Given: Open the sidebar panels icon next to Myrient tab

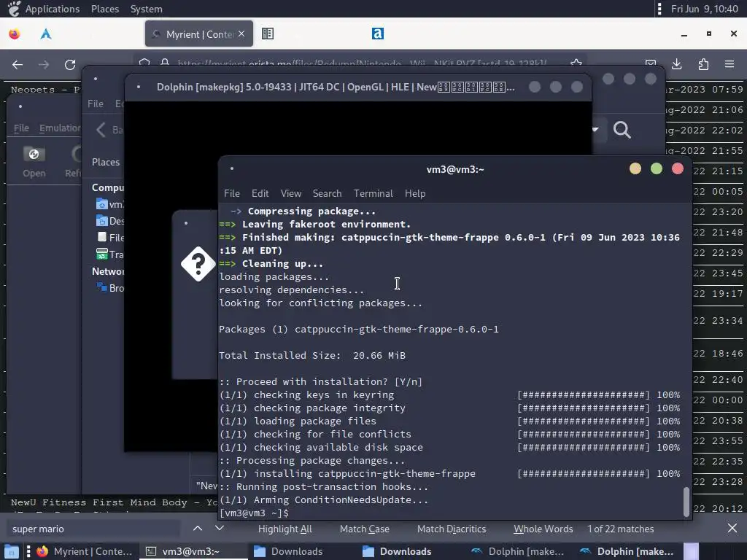Looking at the screenshot, I should click(x=268, y=34).
